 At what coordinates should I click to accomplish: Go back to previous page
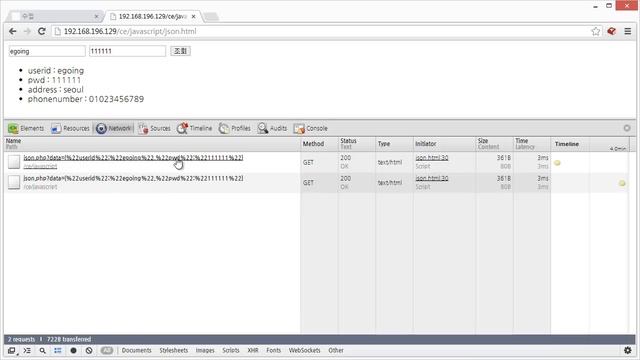(13, 31)
